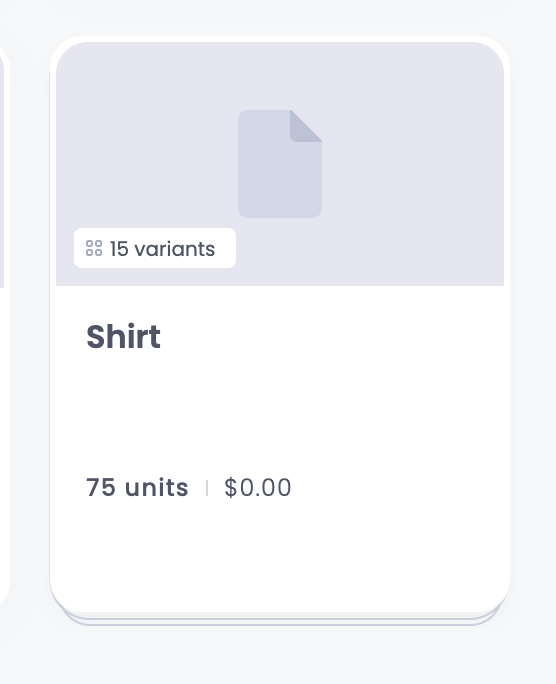Click the number 15 in variants badge
The image size is (556, 684).
tap(119, 249)
